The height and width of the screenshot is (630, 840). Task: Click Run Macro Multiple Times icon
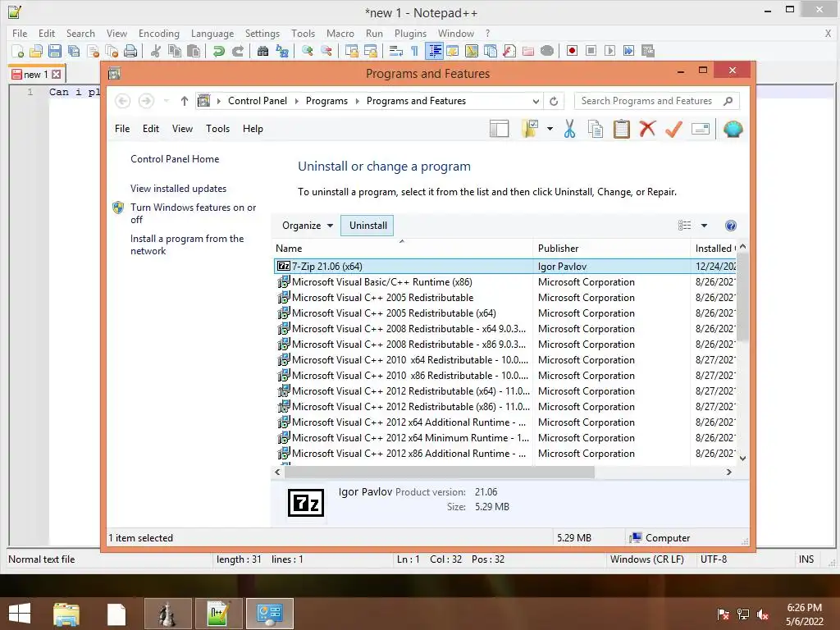click(628, 51)
